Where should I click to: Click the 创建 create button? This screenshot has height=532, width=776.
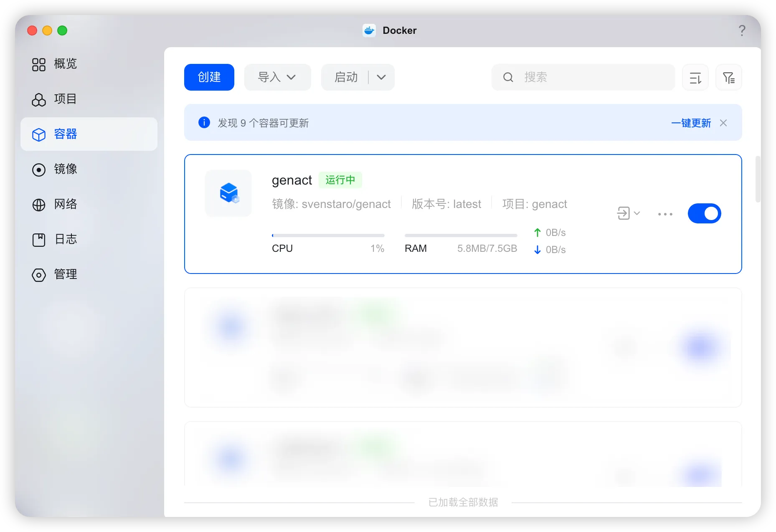209,77
